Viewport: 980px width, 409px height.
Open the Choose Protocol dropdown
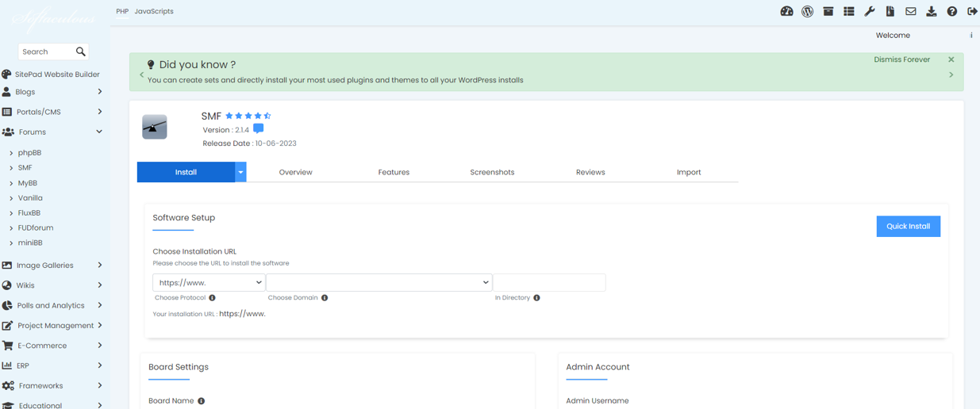point(209,282)
